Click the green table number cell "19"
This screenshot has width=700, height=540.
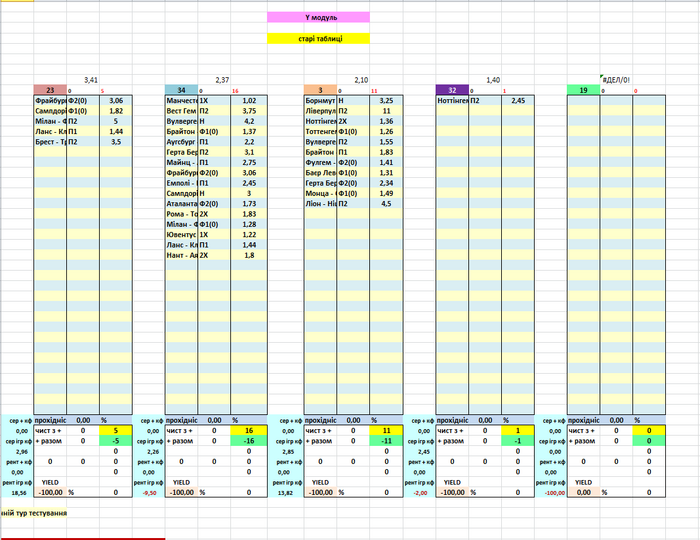coord(583,90)
